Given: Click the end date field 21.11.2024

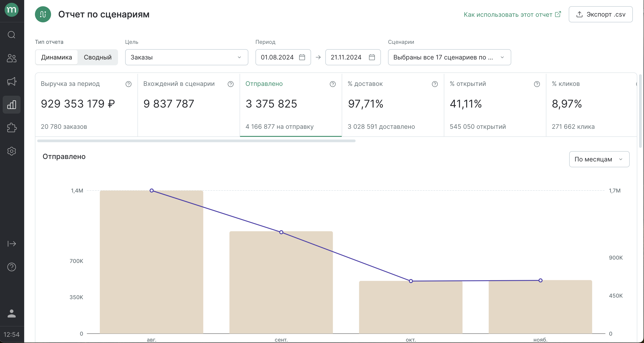Looking at the screenshot, I should (353, 57).
